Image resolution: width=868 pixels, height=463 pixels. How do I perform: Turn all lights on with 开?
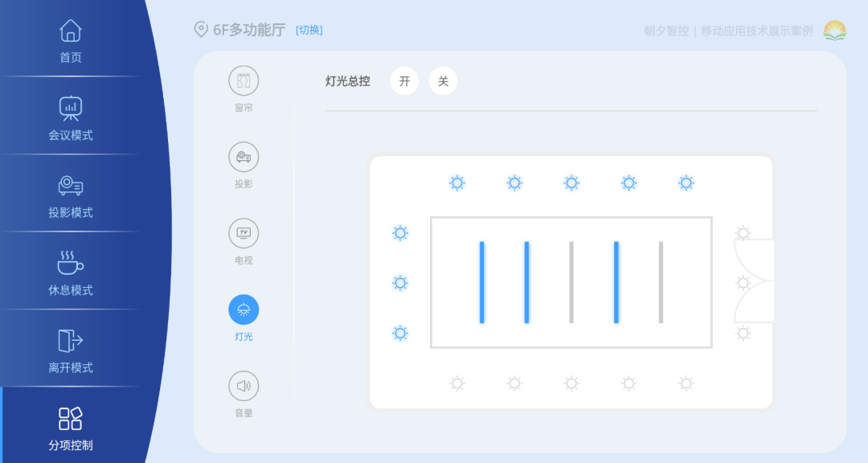click(404, 81)
